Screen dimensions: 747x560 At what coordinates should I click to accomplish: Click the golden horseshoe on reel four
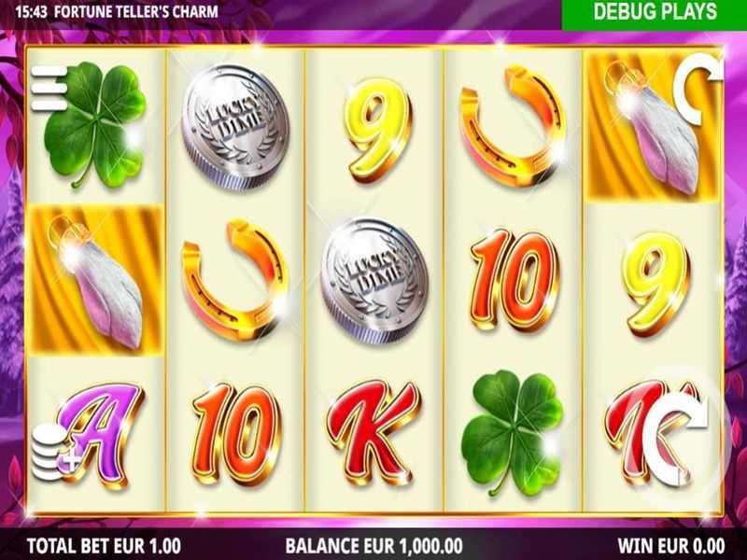coord(514,125)
